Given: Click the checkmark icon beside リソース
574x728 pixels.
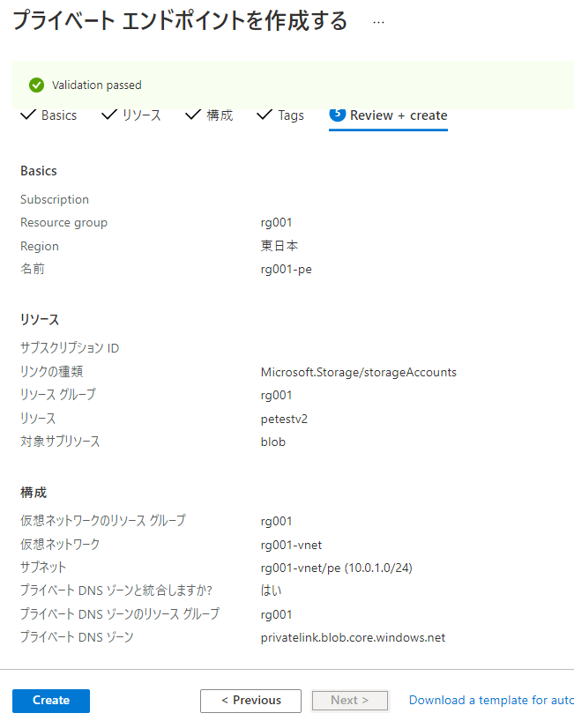Looking at the screenshot, I should [109, 115].
